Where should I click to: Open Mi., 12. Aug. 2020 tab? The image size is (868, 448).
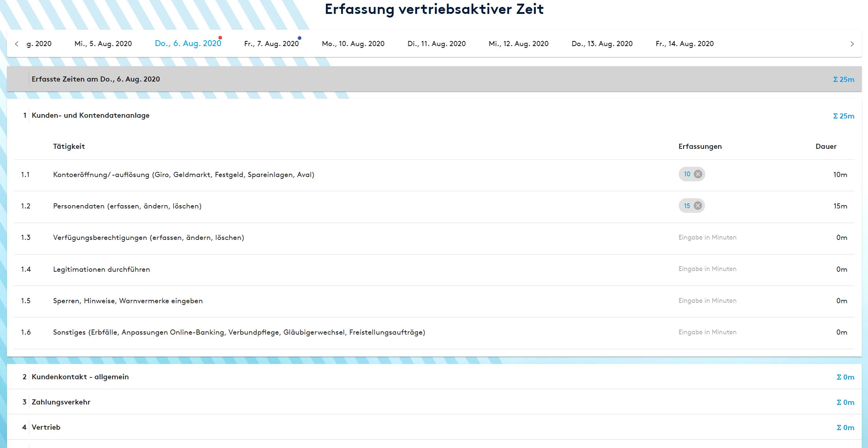(x=519, y=44)
